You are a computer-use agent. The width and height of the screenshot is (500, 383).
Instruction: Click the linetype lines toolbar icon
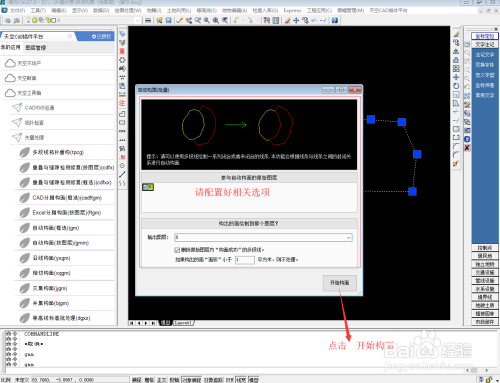click(148, 20)
